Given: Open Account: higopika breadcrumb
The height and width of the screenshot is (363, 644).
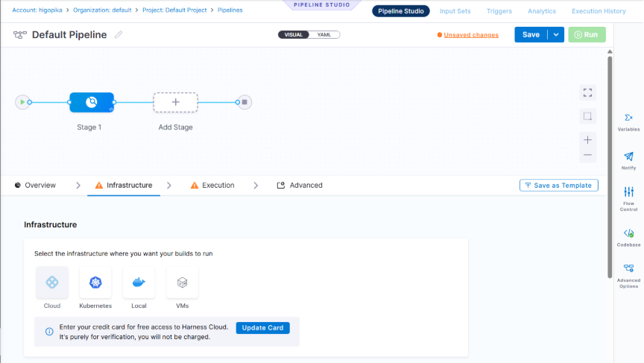Looking at the screenshot, I should [37, 10].
